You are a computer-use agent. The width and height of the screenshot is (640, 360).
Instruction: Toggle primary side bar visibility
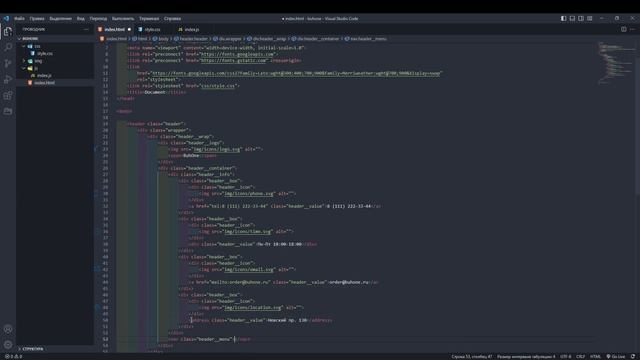[x=563, y=18]
